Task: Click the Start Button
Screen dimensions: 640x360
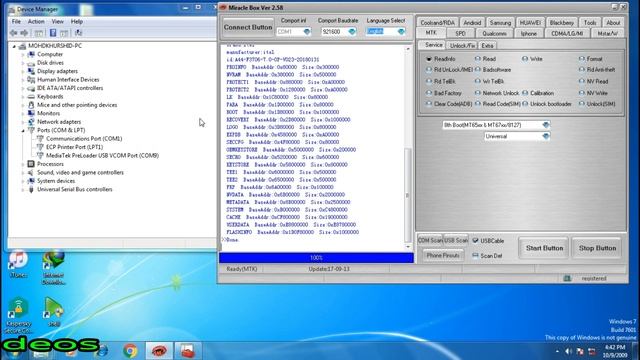Action: click(x=544, y=248)
